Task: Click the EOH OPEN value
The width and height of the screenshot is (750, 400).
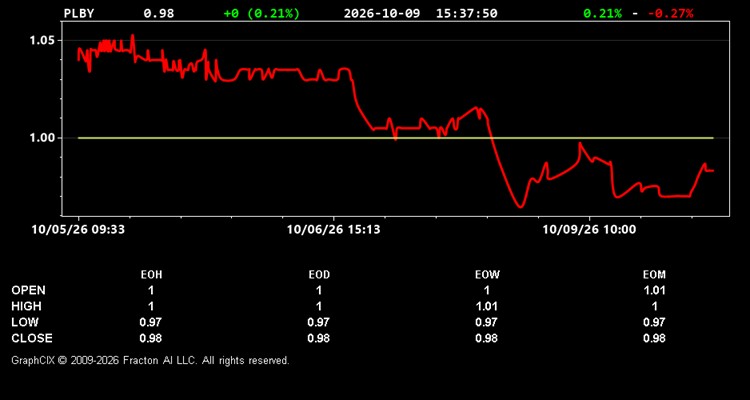Action: tap(151, 290)
